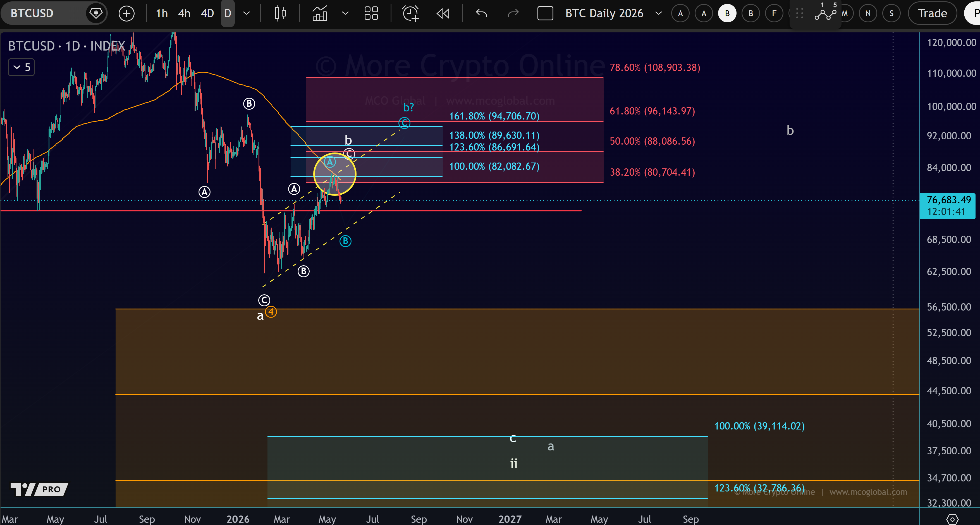Switch to the N layout tab

868,14
